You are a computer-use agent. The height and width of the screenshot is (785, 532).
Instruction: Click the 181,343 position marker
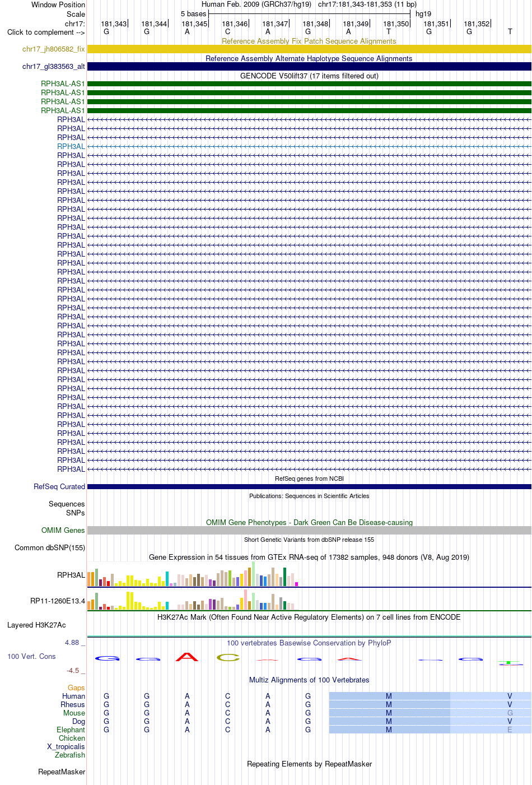114,24
